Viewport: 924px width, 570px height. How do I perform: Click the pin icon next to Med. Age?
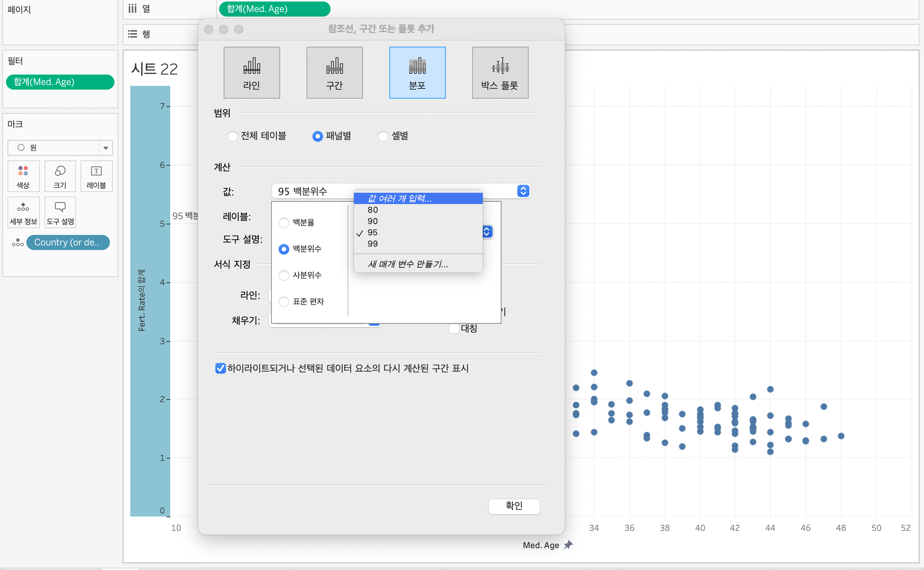(x=568, y=545)
